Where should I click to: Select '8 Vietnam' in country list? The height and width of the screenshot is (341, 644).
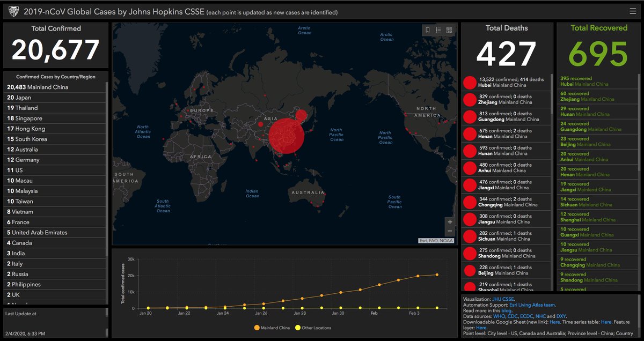click(55, 212)
